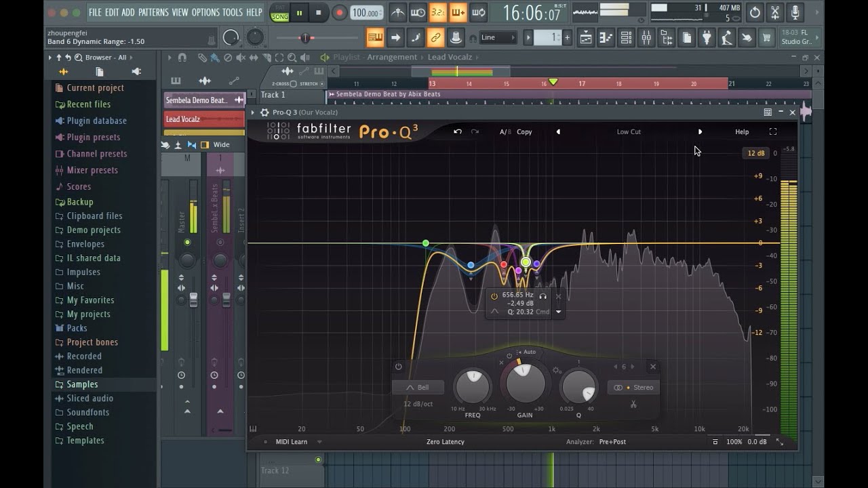Open the Pro-Q 3 piano display icon
868x488 pixels.
pos(253,428)
